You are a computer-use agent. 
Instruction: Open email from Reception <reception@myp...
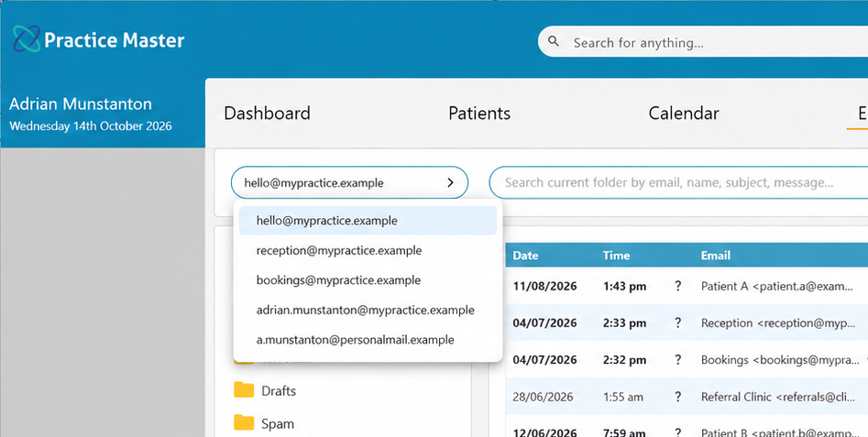(778, 323)
